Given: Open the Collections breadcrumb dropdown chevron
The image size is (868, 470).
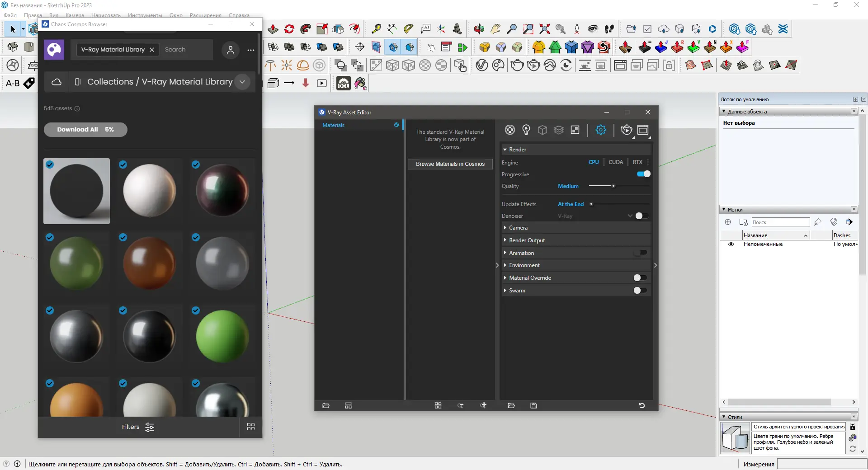Looking at the screenshot, I should click(242, 82).
